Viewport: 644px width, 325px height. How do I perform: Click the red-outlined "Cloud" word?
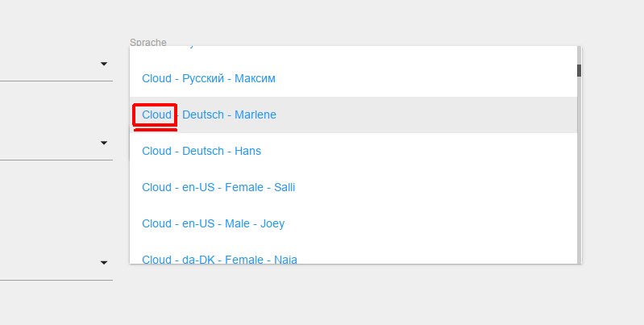[x=156, y=115]
